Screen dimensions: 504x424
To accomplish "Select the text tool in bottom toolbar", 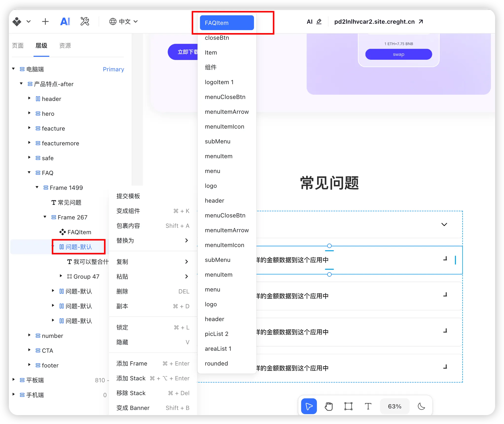I will pos(368,406).
